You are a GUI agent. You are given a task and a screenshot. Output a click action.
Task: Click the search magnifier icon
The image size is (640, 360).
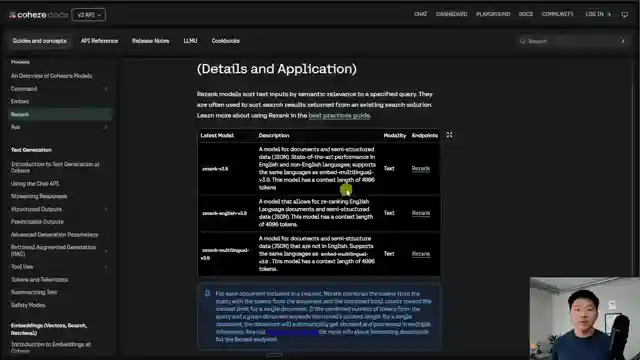click(522, 41)
